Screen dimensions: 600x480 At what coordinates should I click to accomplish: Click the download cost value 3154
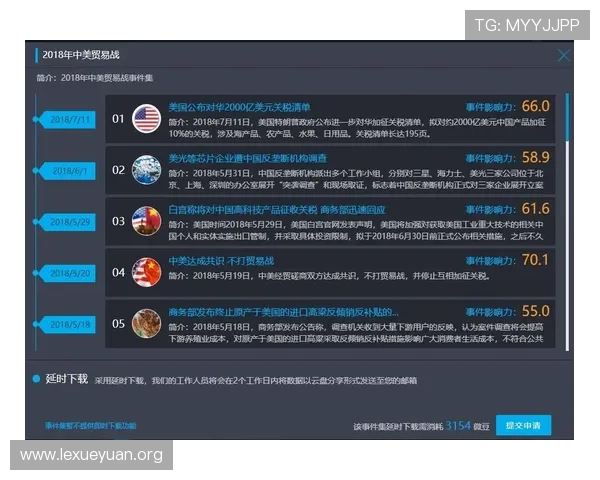click(x=458, y=426)
